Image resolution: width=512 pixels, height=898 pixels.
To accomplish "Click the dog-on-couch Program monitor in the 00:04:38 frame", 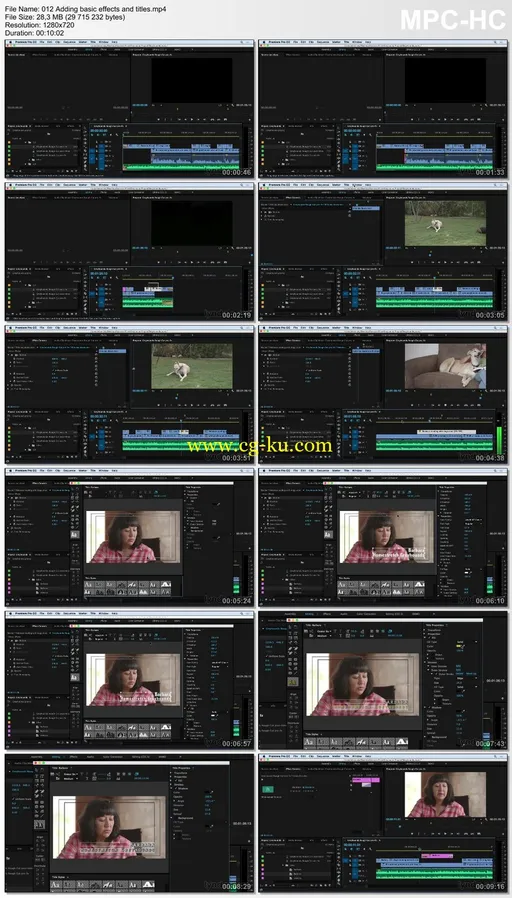I will 445,367.
